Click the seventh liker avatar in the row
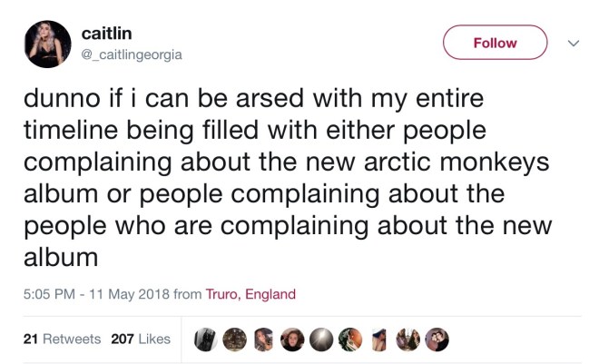Viewport: 599px width, 364px height. [x=378, y=339]
